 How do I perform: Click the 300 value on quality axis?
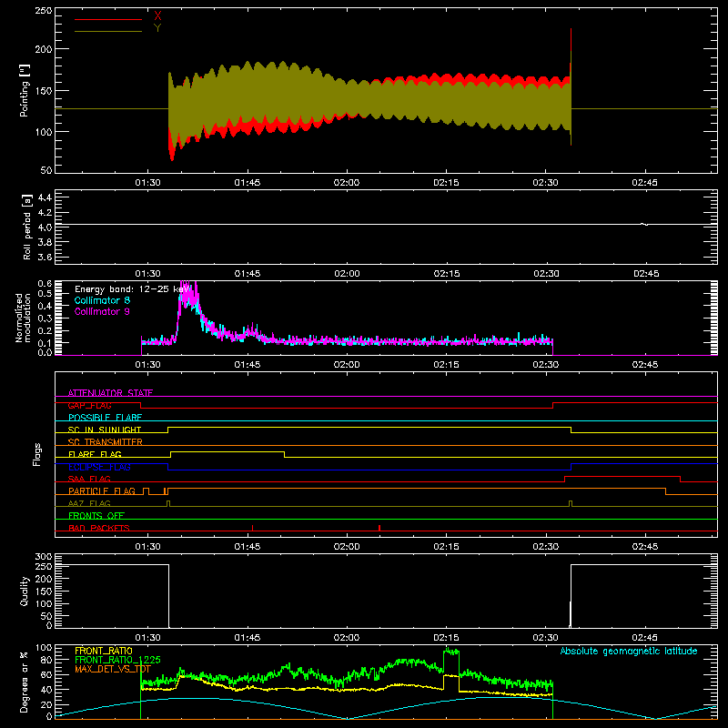pos(44,557)
